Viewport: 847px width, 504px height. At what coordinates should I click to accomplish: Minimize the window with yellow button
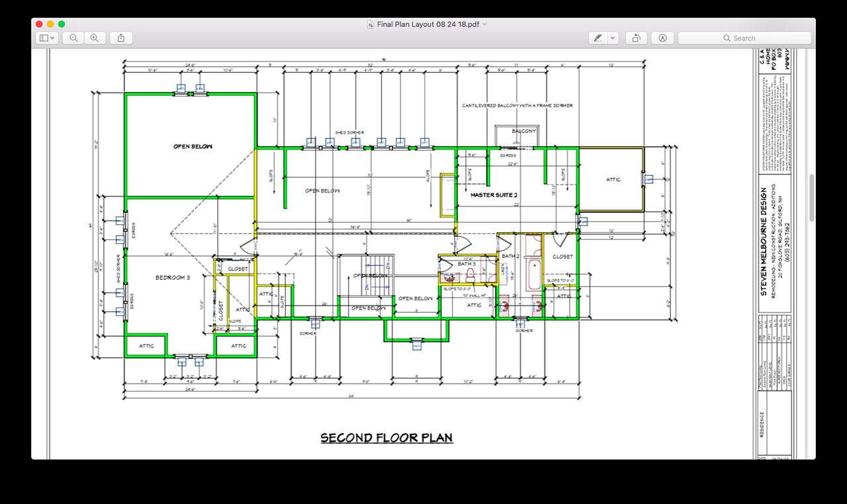(x=50, y=24)
